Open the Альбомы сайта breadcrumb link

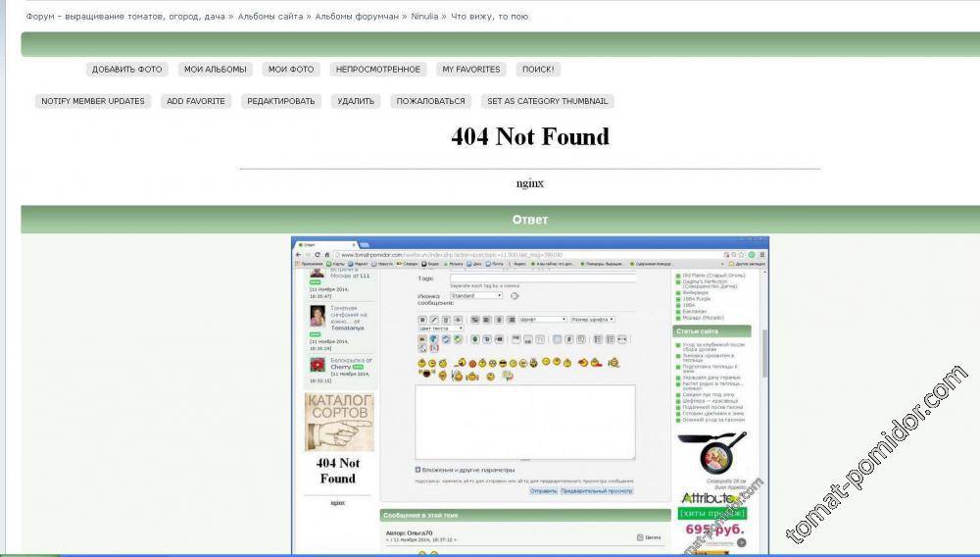tap(270, 17)
